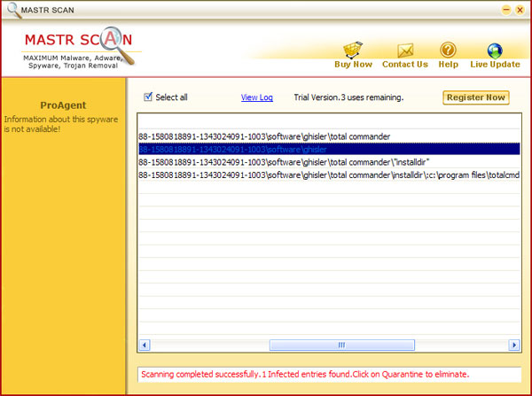The width and height of the screenshot is (532, 396).
Task: Click the Buy Now text label
Action: [353, 65]
